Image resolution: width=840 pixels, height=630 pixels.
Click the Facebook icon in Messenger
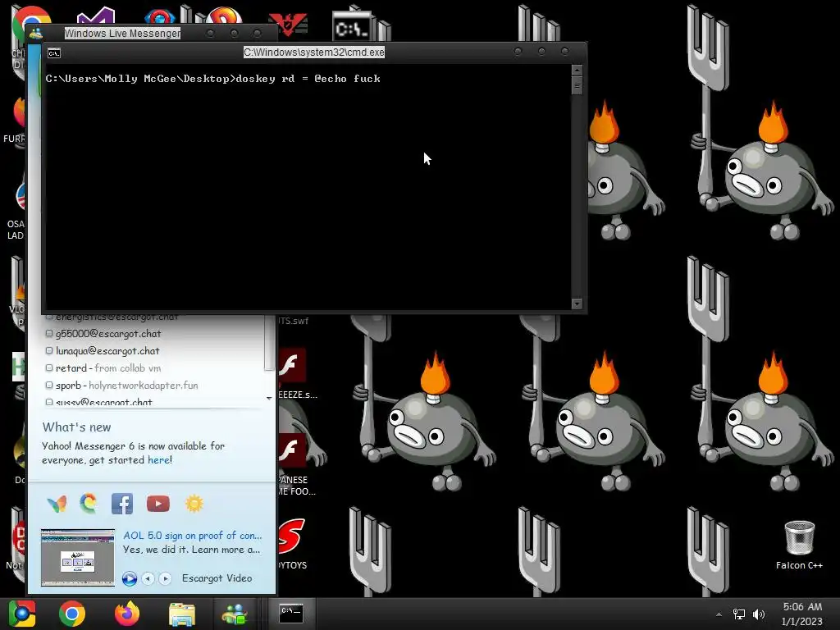pos(122,504)
